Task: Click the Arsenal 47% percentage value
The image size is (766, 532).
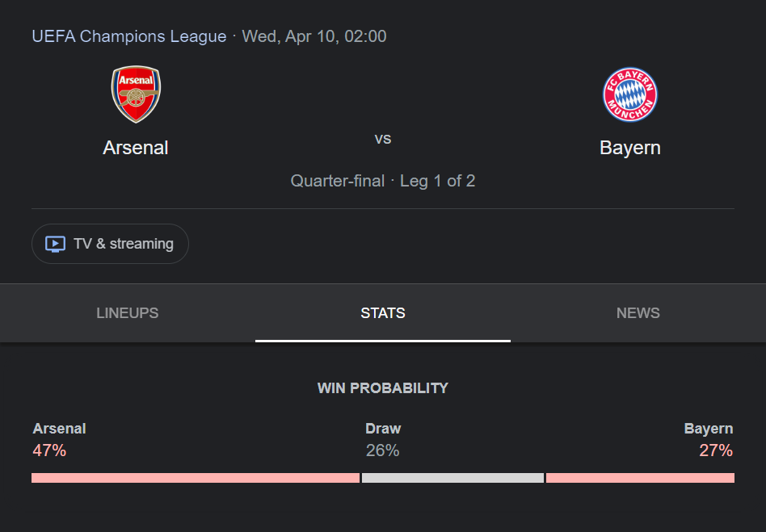Action: pos(49,450)
